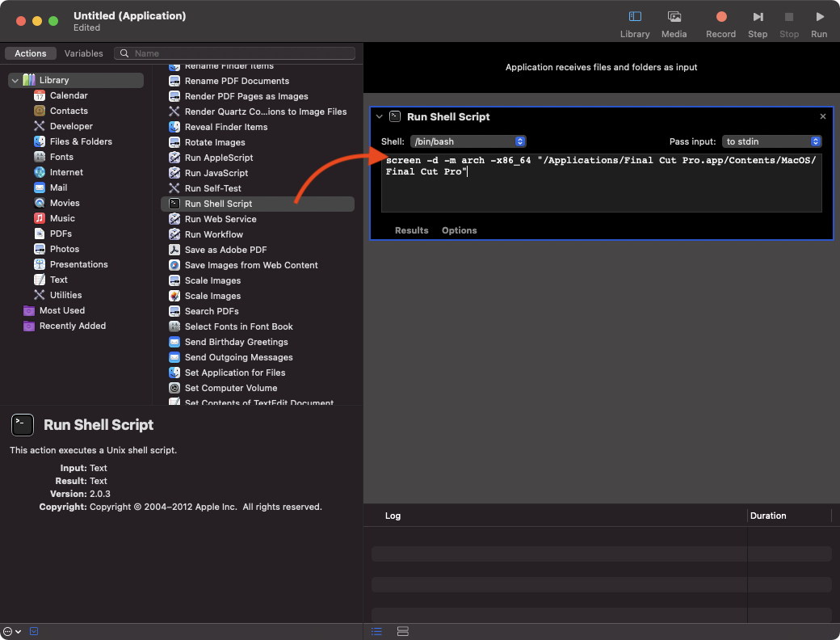Switch to the Variables tab
Viewport: 840px width, 640px height.
tap(83, 53)
